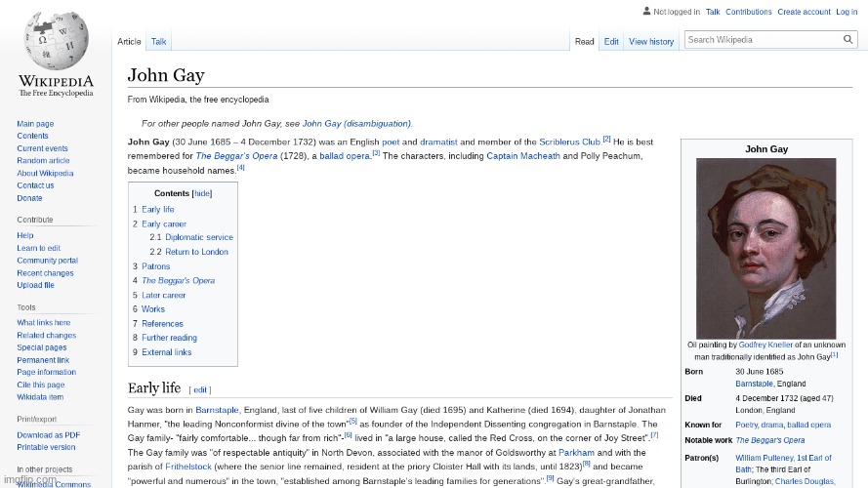The image size is (868, 488).
Task: Open What links here tool
Action: [x=44, y=322]
